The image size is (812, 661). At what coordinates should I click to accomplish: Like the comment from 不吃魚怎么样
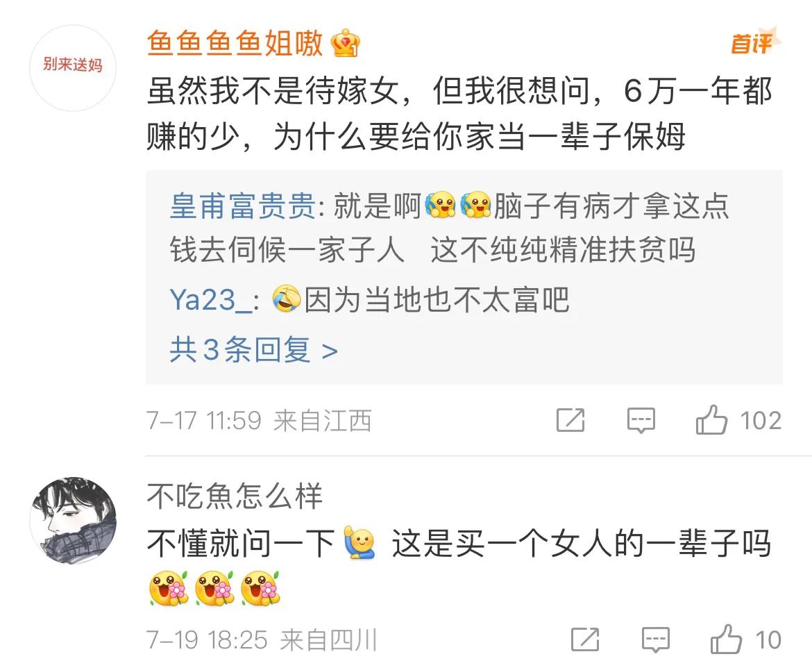[x=726, y=639]
